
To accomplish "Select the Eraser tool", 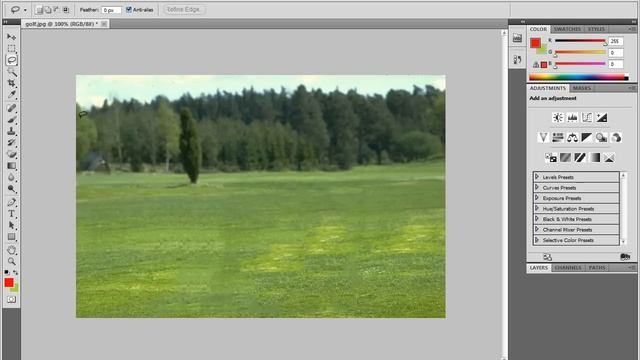I will click(x=11, y=154).
